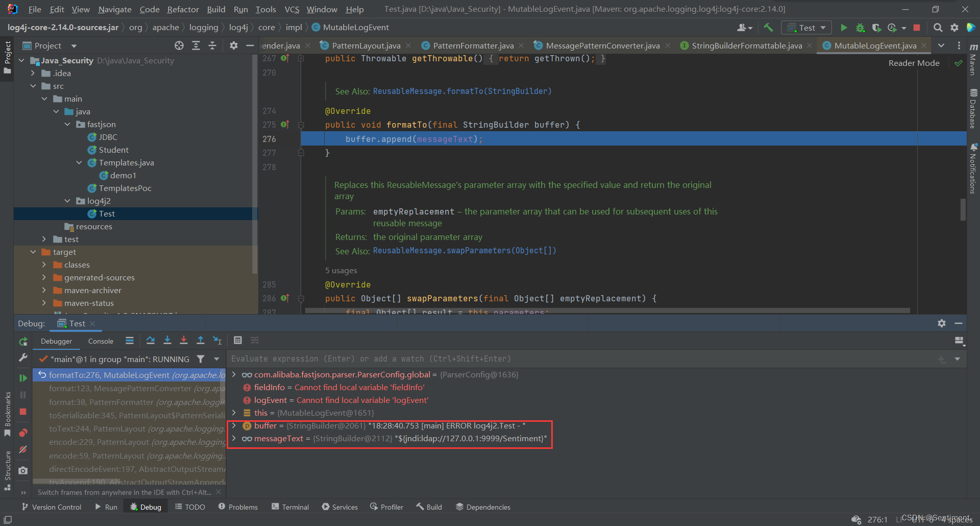Expand all icon in Project panel header
This screenshot has height=526, width=980.
point(196,45)
